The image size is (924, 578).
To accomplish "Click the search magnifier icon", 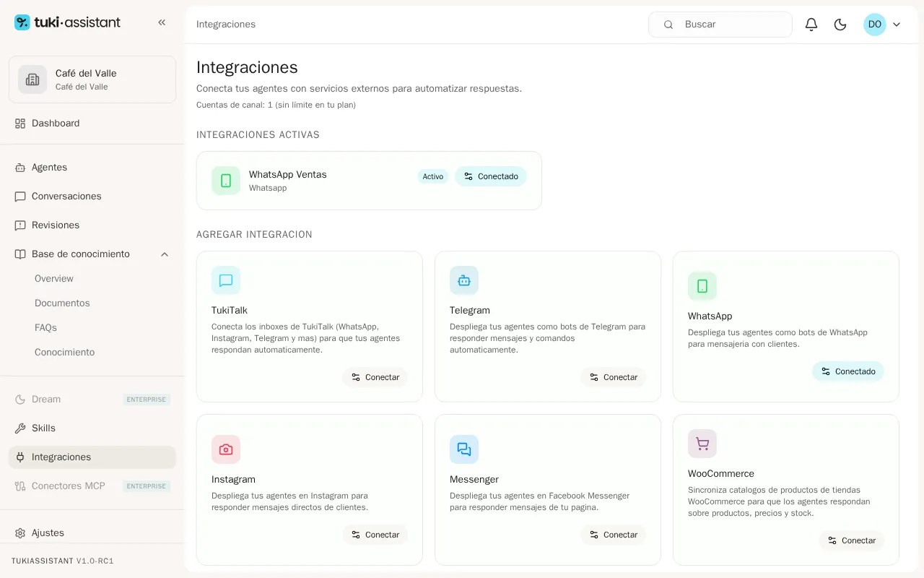I will point(668,25).
